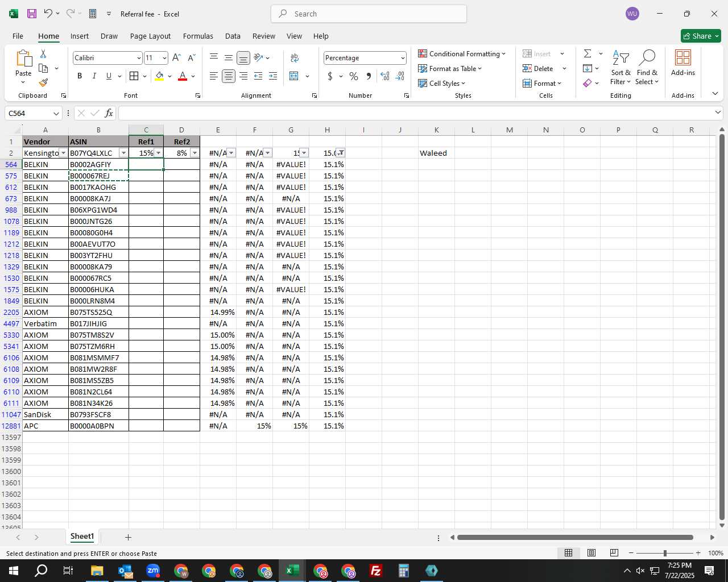Select the Sheet1 tab
This screenshot has width=728, height=582.
(x=82, y=537)
